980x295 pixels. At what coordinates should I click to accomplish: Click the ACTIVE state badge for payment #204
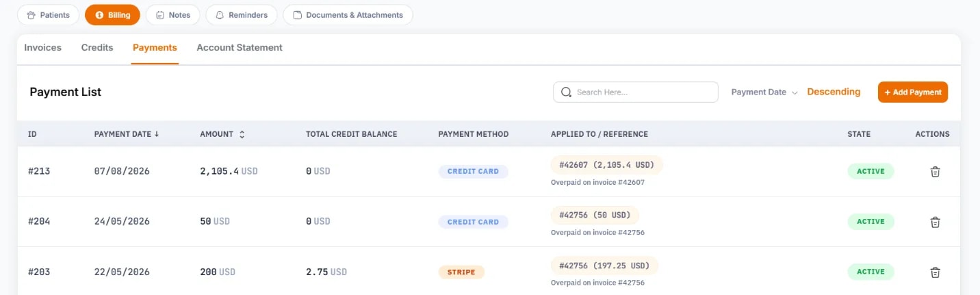[871, 222]
